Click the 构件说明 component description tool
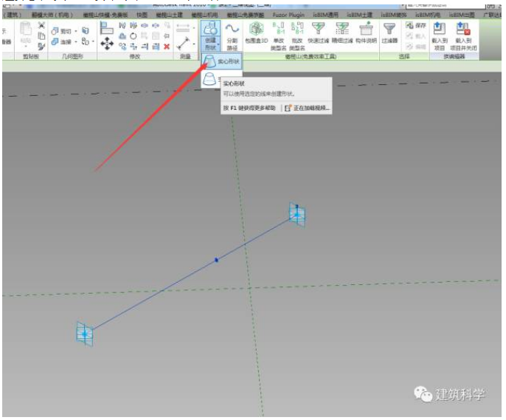The width and height of the screenshot is (506, 420). (x=367, y=33)
